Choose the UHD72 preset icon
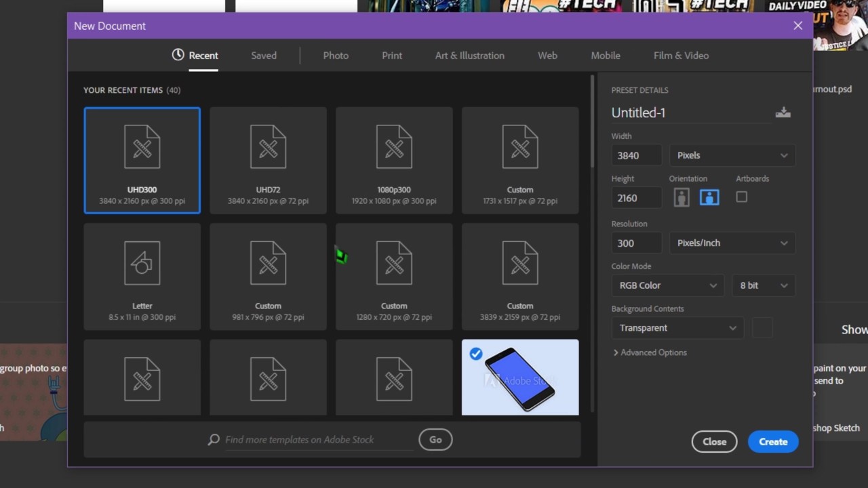This screenshot has width=868, height=488. point(268,147)
